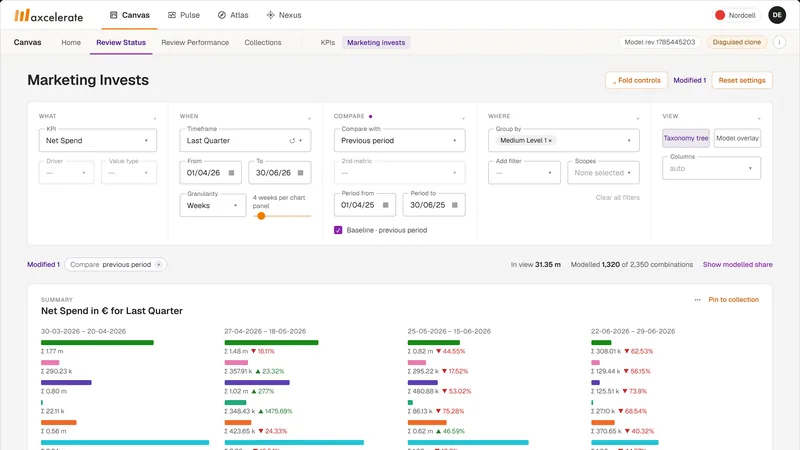Collapse the WHAT section chevron

pyautogui.click(x=155, y=118)
